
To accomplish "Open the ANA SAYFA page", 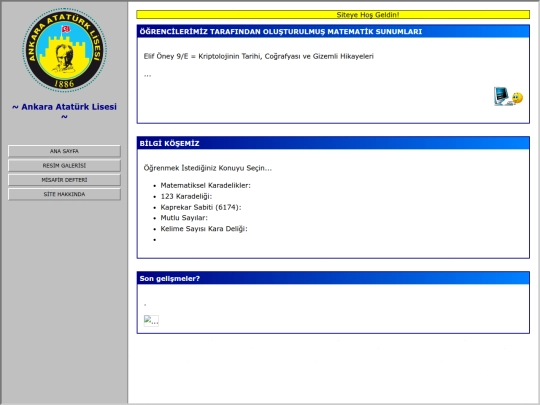I will (x=64, y=151).
